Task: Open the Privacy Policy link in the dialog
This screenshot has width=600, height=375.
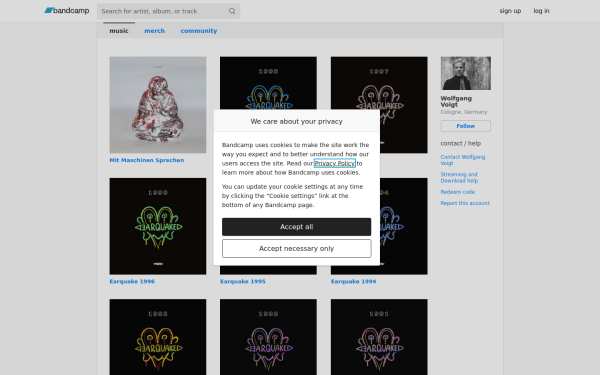Action: click(x=335, y=163)
